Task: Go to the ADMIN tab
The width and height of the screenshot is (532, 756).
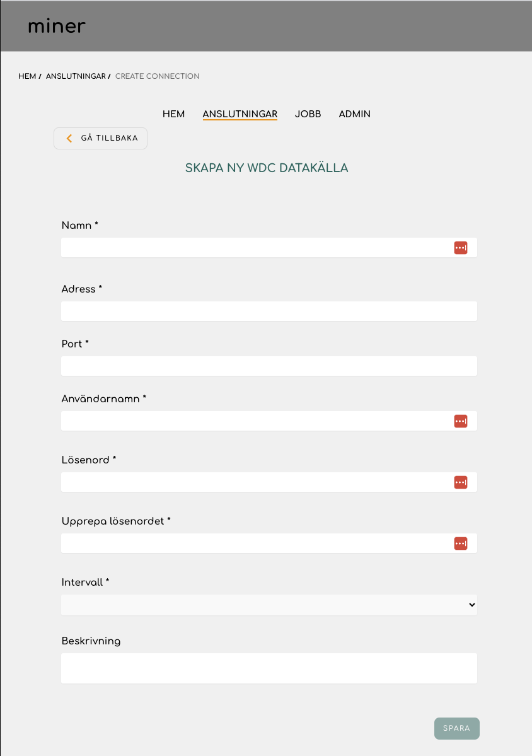Action: click(355, 114)
